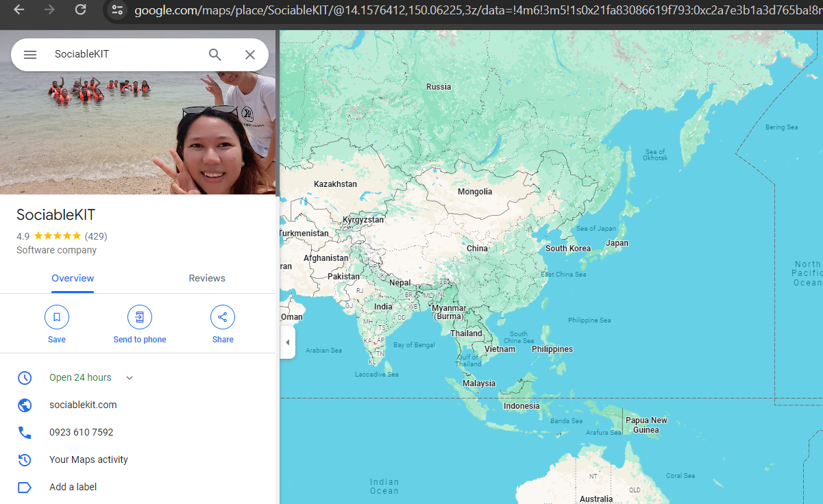Click the browser forward arrow
The image size is (823, 504).
point(49,10)
